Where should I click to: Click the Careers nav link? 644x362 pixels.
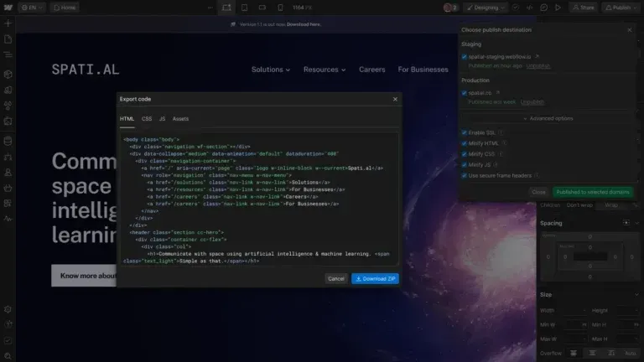[x=372, y=70]
